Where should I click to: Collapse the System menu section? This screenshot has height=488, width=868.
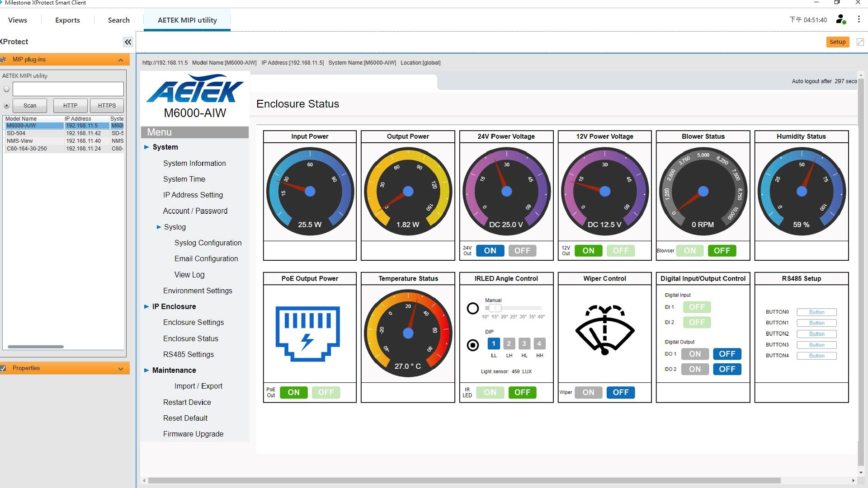146,147
